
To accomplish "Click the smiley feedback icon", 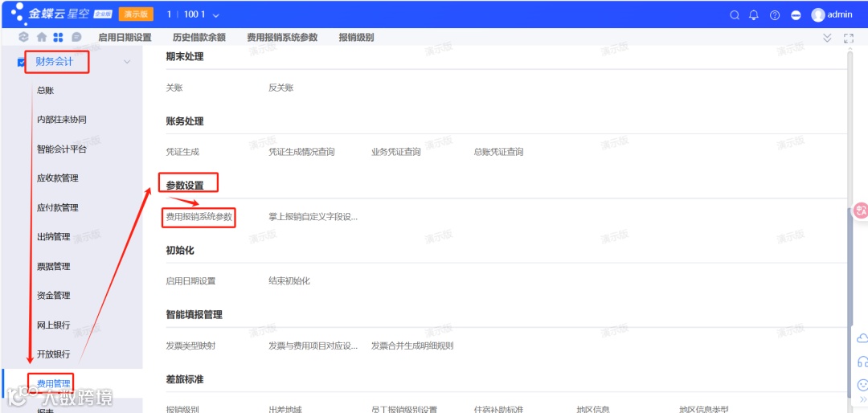I will pyautogui.click(x=862, y=384).
